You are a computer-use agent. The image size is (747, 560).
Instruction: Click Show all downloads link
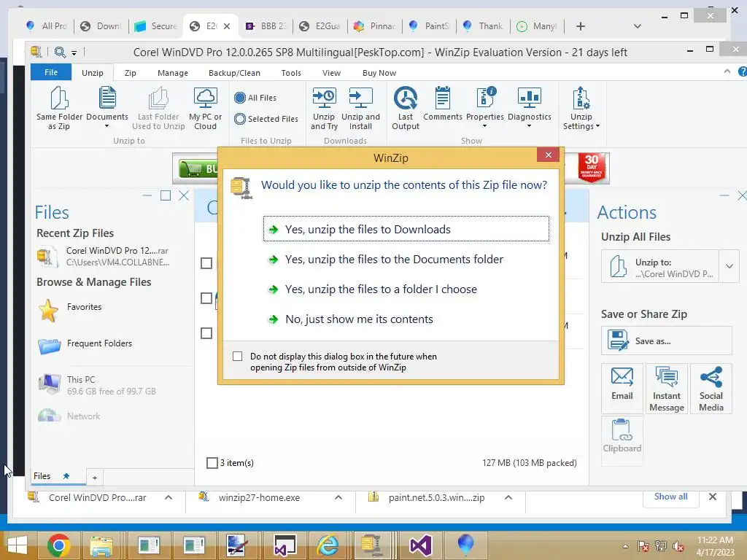(x=670, y=496)
